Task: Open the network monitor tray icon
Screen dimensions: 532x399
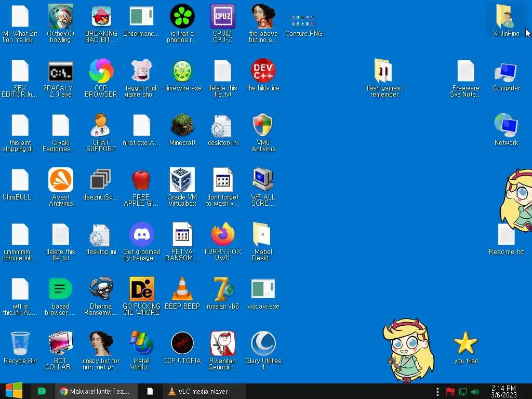Action: (x=463, y=392)
